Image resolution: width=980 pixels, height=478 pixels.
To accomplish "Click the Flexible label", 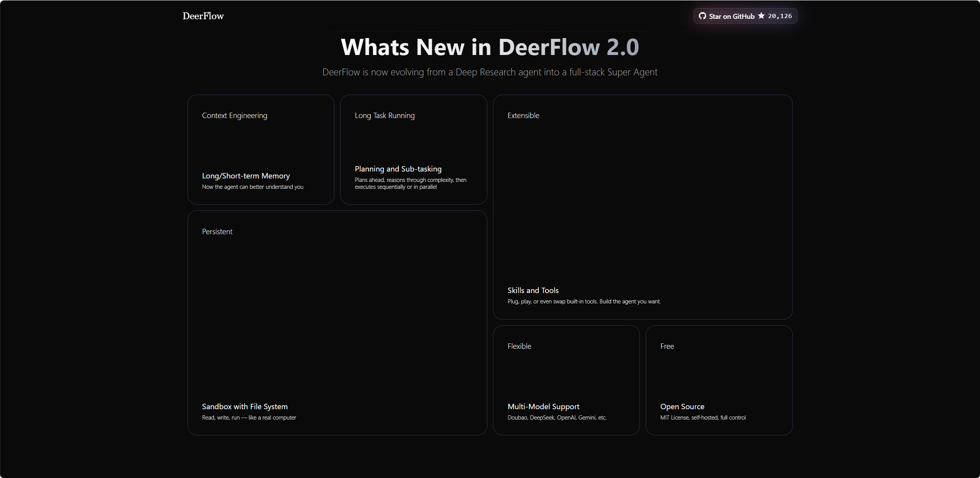I will coord(519,346).
